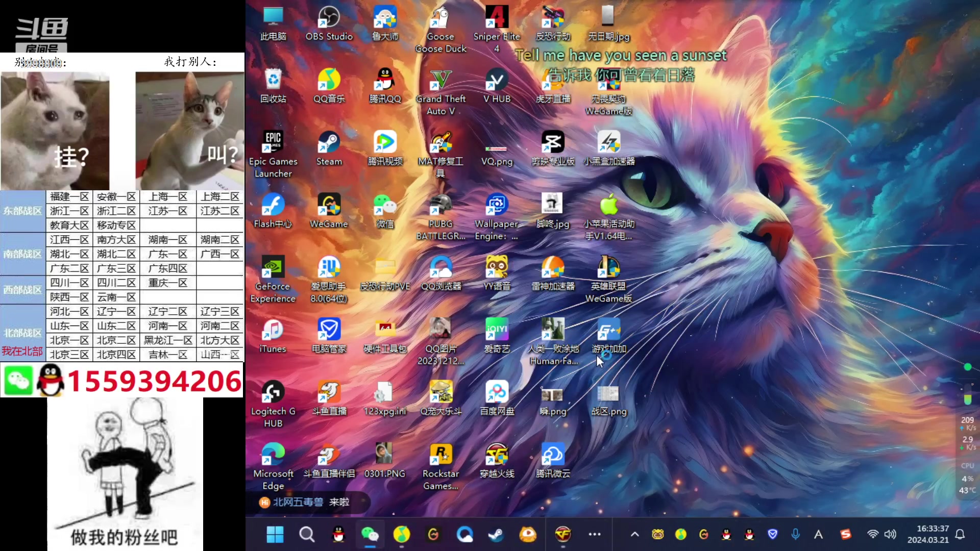Launch Epic Games Launcher icon

pyautogui.click(x=273, y=154)
